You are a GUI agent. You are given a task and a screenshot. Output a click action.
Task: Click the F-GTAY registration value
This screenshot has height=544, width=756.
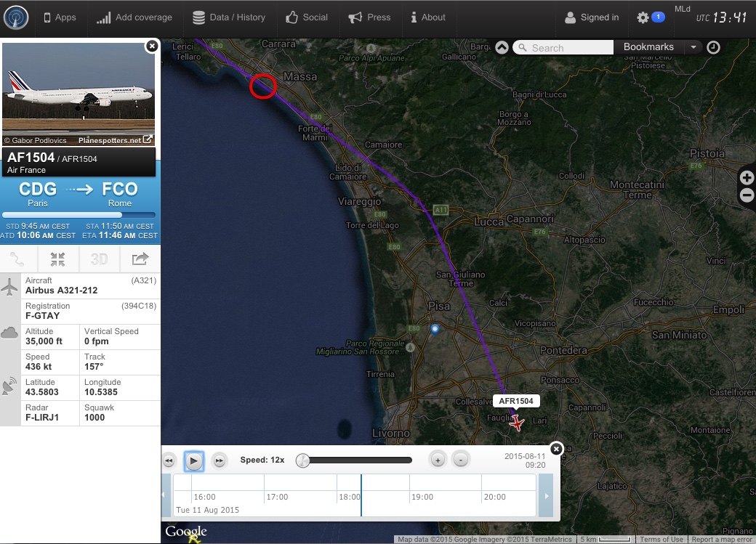point(42,316)
